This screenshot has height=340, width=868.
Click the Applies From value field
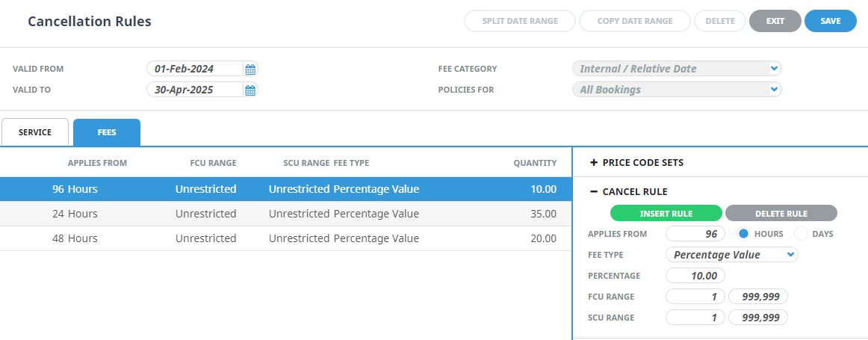click(x=695, y=234)
